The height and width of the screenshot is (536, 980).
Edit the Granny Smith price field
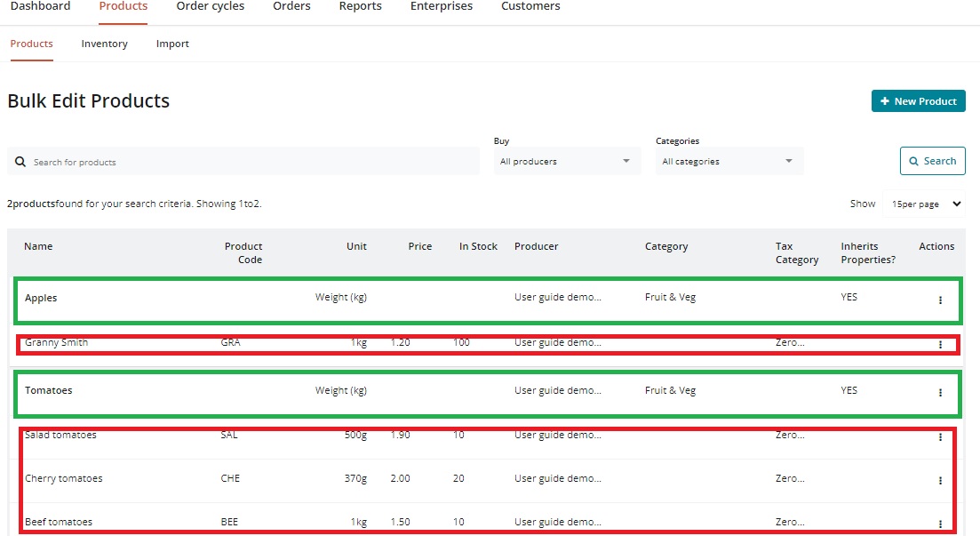(x=401, y=342)
